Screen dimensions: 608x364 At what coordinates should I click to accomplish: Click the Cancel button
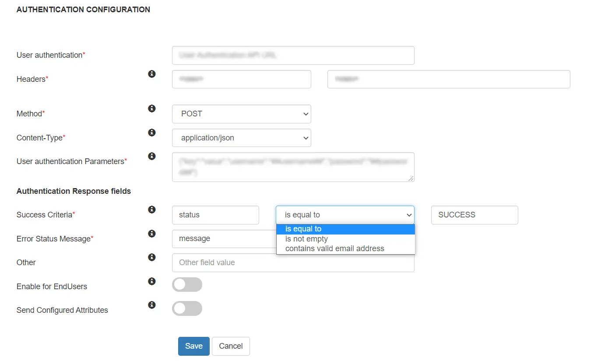pyautogui.click(x=231, y=346)
